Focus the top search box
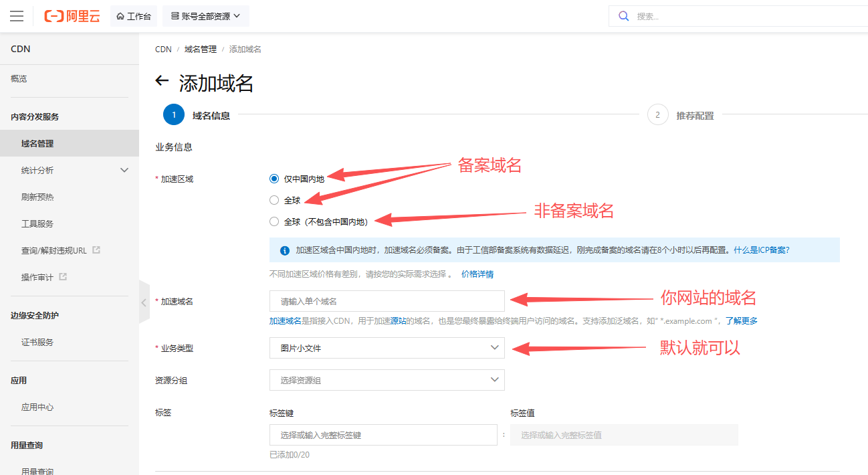The width and height of the screenshot is (868, 475). (x=738, y=16)
